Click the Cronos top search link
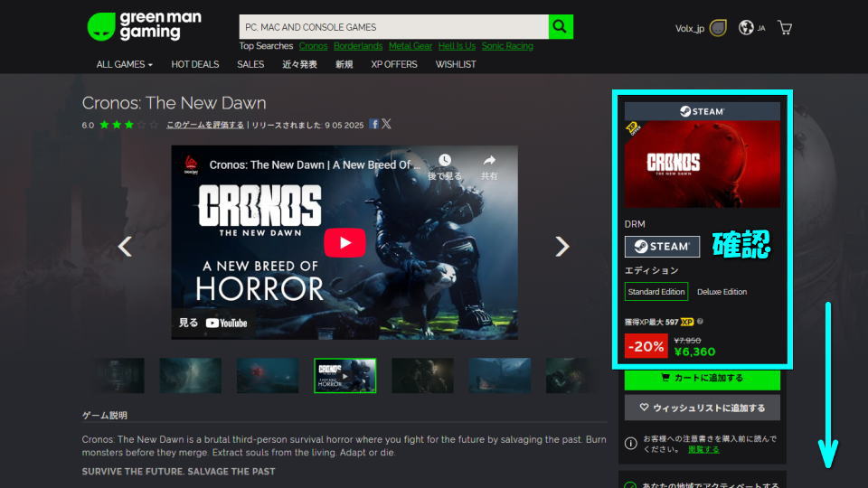868x488 pixels. click(x=314, y=46)
